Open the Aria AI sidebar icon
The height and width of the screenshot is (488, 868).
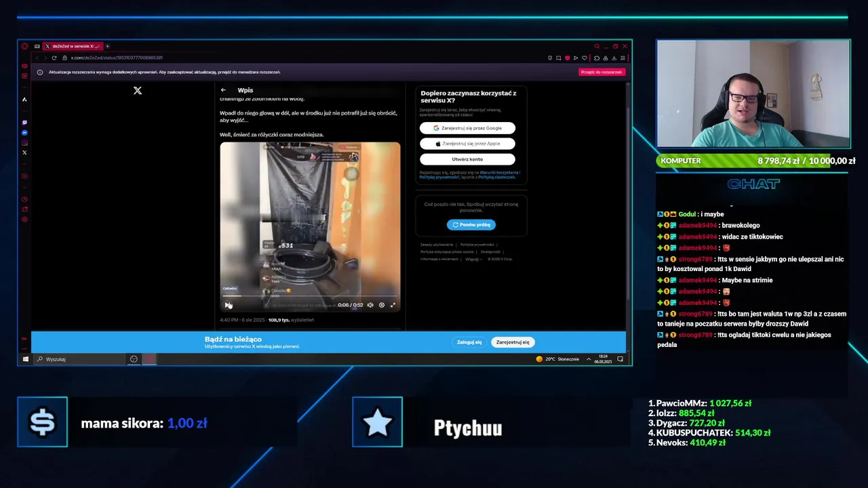coord(24,100)
